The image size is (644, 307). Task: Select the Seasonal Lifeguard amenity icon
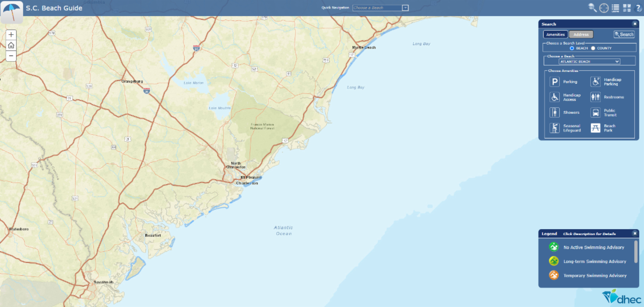coord(555,128)
